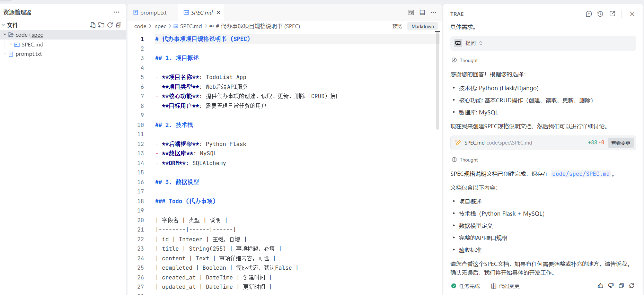Viewport: 644px width, 295px height.
Task: Click the 'TodoList App' text
Action: tap(226, 77)
